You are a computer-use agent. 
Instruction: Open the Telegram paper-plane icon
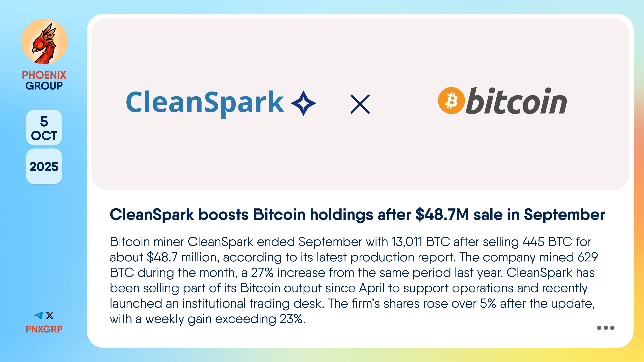coord(39,316)
